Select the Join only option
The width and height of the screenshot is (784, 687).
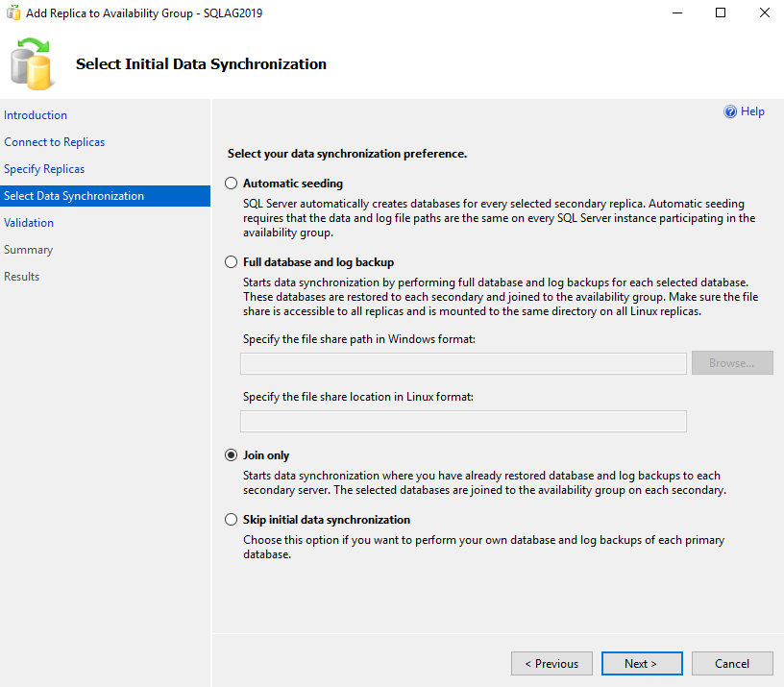pyautogui.click(x=231, y=454)
